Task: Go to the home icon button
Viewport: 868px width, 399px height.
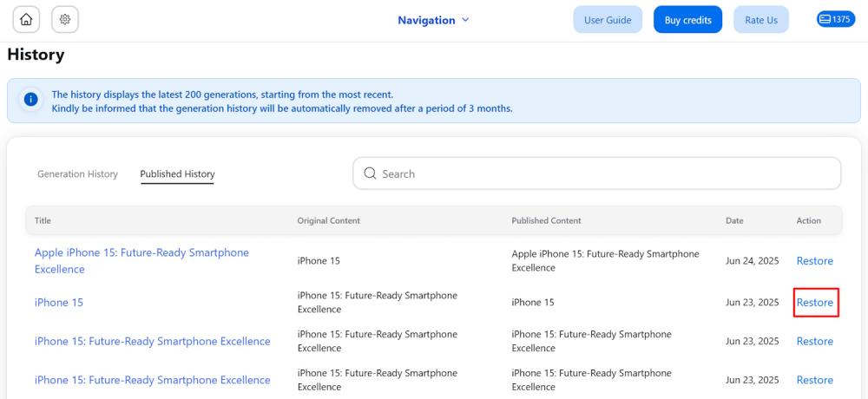Action: [26, 20]
